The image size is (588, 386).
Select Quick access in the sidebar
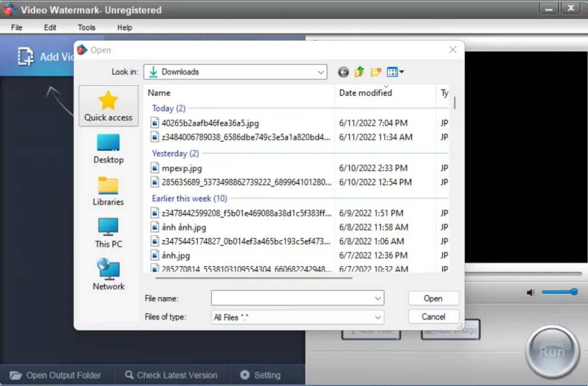(108, 106)
